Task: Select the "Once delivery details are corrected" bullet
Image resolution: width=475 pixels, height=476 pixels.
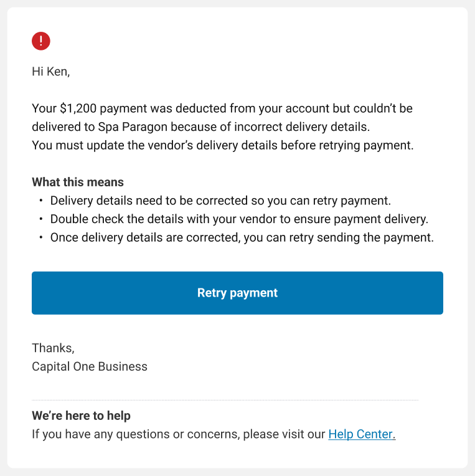Action: [x=242, y=237]
